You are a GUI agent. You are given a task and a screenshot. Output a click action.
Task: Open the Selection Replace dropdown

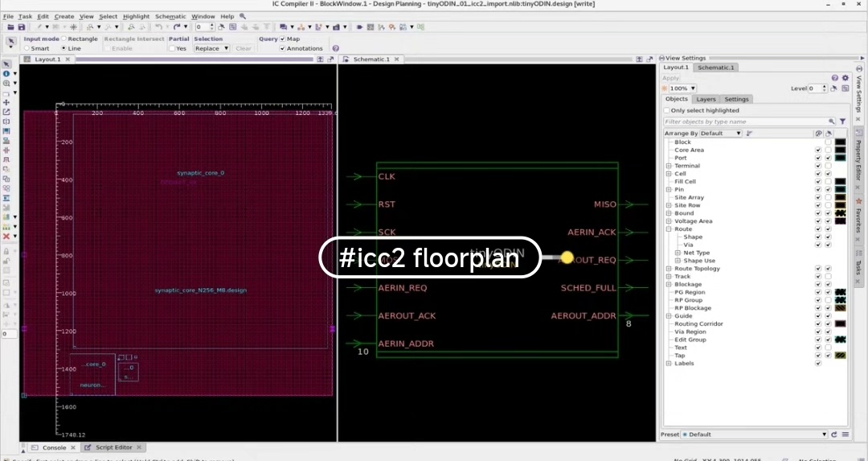point(211,48)
